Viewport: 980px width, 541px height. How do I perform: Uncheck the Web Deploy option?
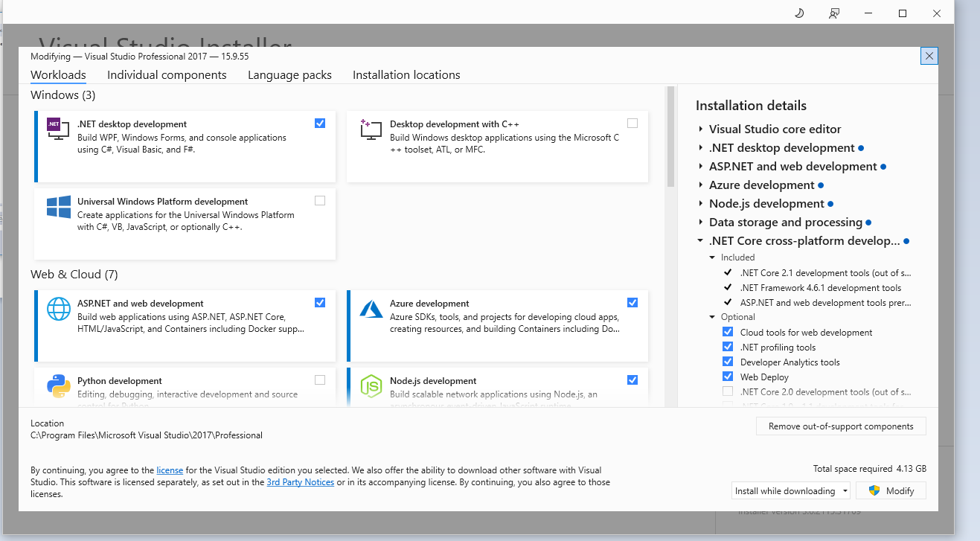point(728,377)
